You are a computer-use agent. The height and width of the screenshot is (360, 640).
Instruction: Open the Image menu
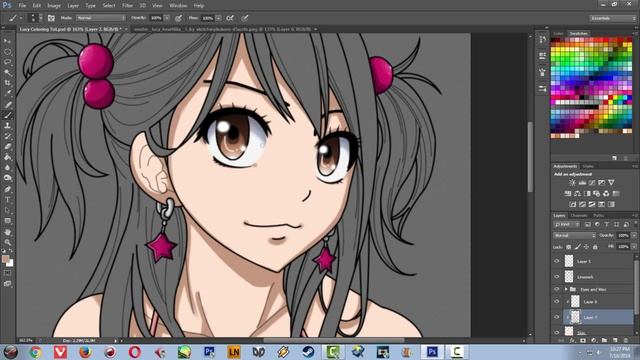pos(54,6)
